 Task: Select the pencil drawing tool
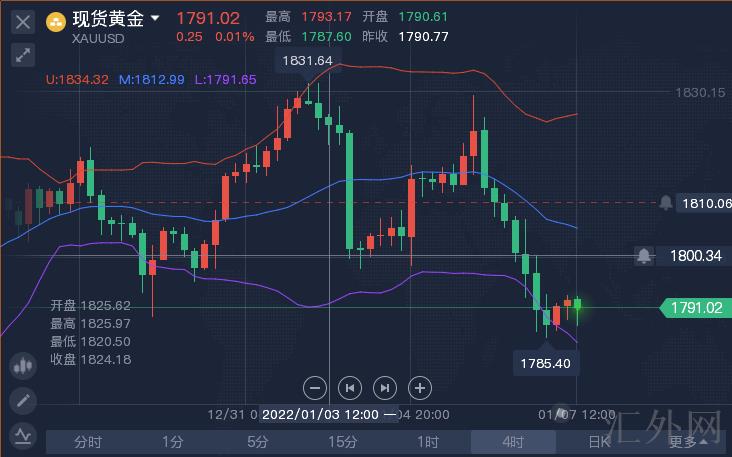pyautogui.click(x=23, y=401)
